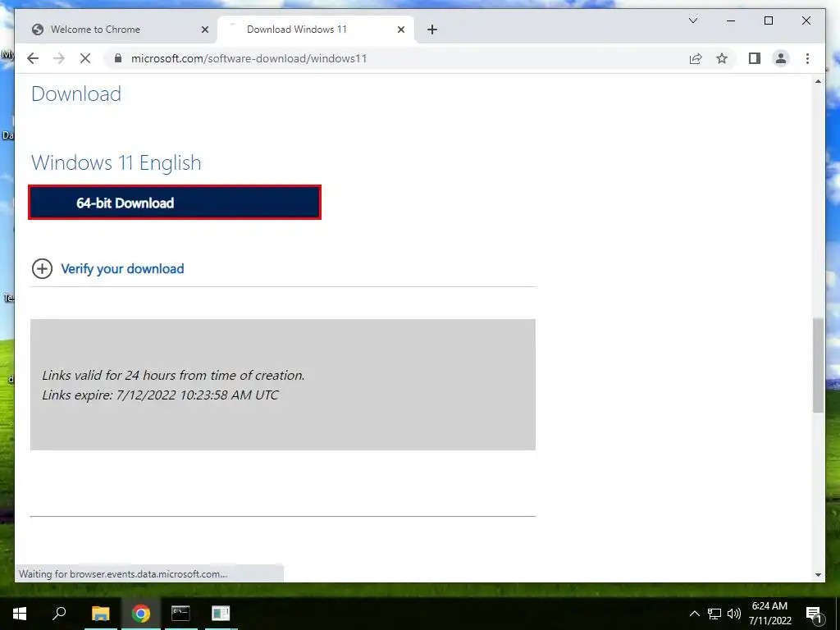The height and width of the screenshot is (630, 840).
Task: Click the microsoft.com address bar URL
Action: (249, 58)
